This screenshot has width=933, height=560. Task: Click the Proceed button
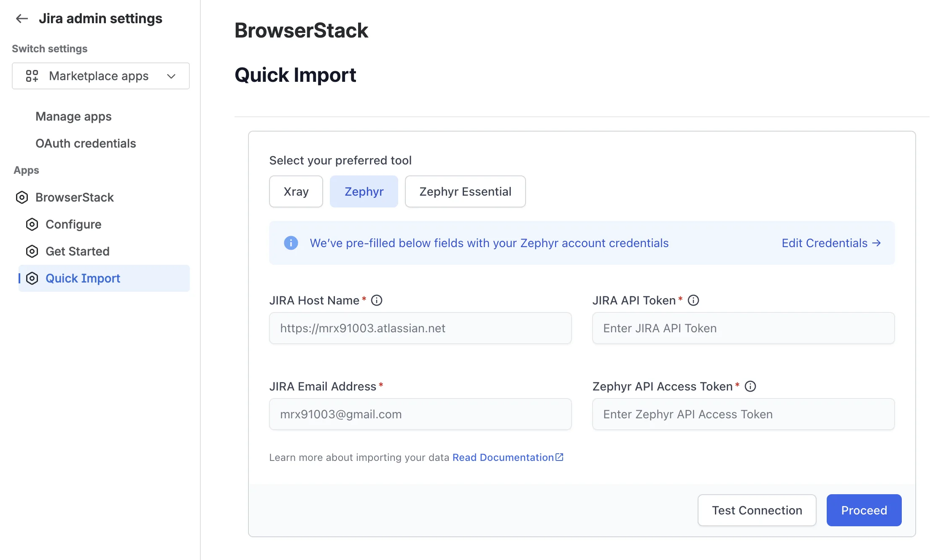[864, 510]
